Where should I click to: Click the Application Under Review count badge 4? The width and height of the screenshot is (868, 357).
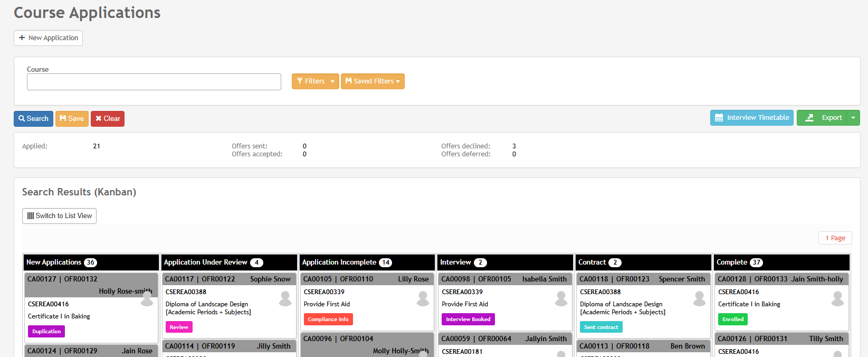[257, 262]
